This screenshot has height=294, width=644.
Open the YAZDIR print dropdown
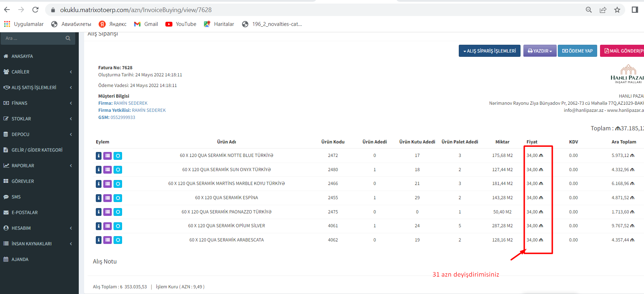click(540, 51)
